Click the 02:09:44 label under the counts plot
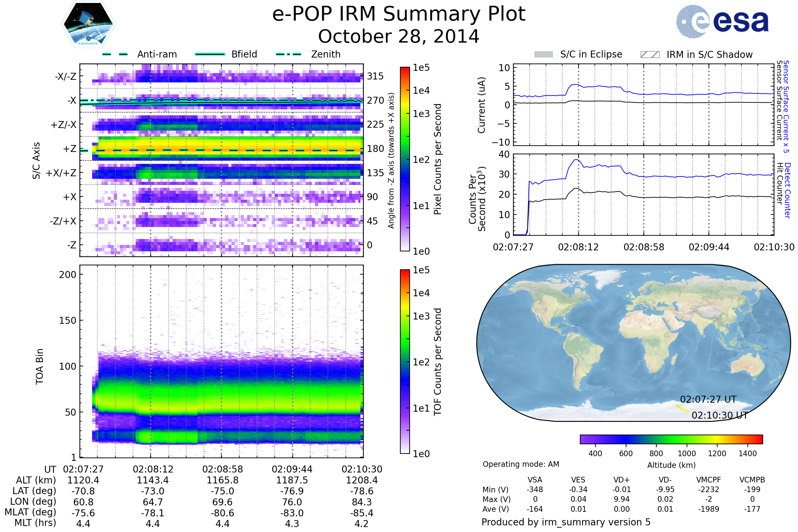The width and height of the screenshot is (798, 532). tap(709, 247)
